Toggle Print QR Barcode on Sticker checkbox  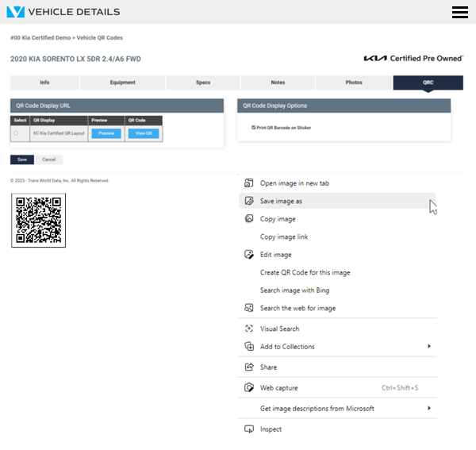click(254, 128)
